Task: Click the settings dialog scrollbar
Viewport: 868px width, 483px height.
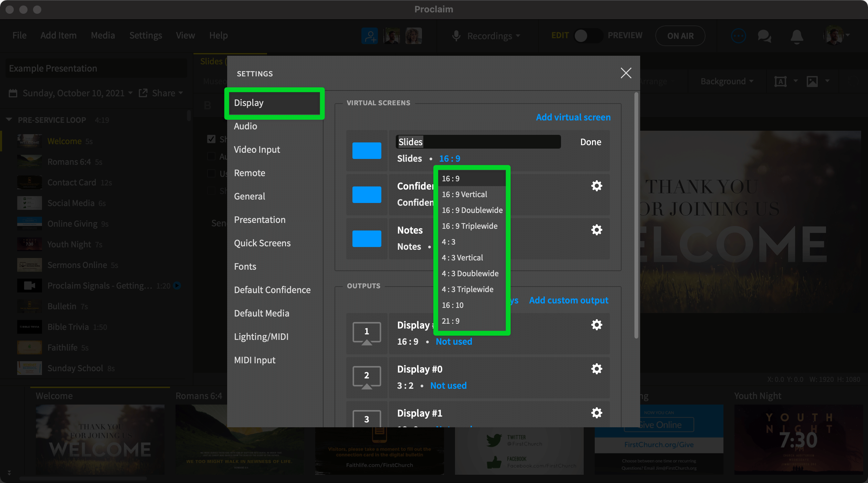Action: pos(636,215)
